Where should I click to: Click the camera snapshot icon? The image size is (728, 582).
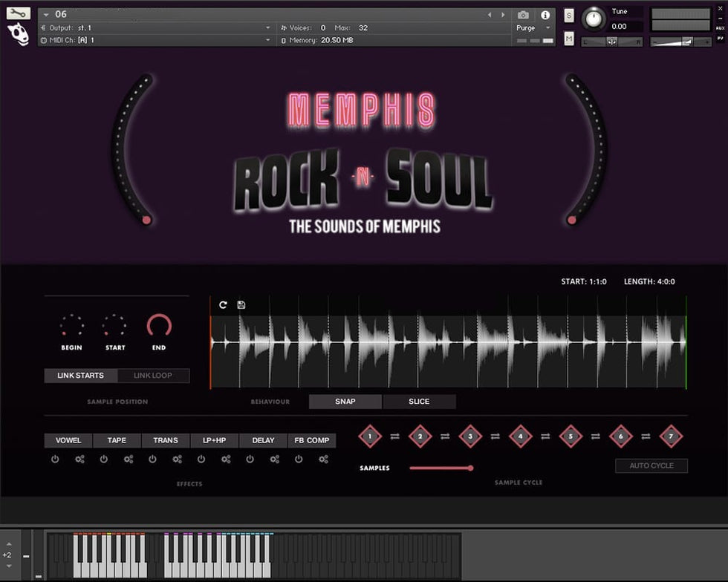[523, 15]
